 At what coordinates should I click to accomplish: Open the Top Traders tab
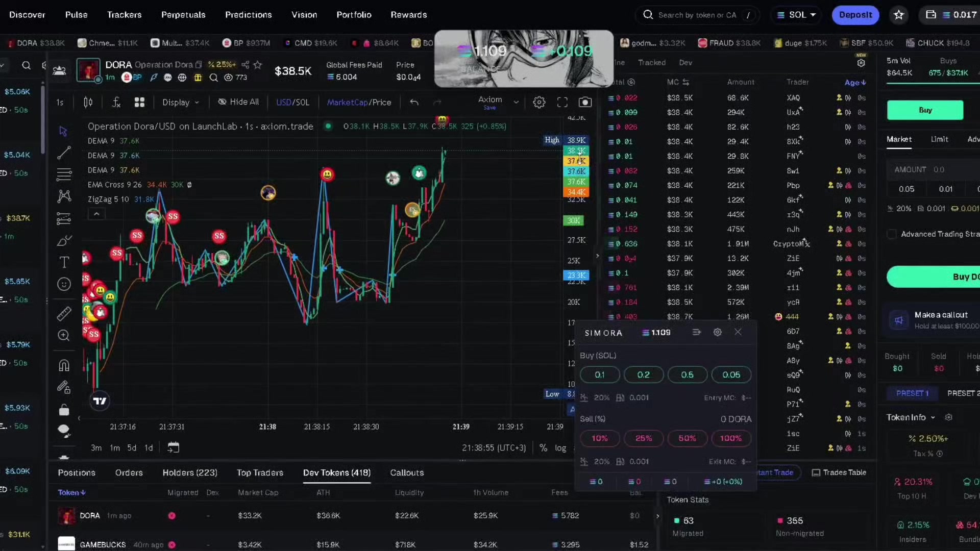[x=260, y=472]
